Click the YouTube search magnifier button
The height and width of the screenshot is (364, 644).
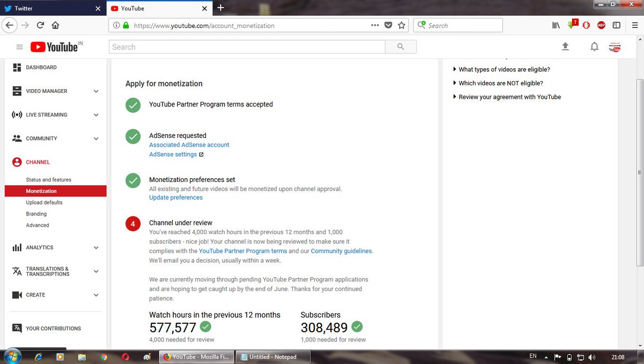400,47
